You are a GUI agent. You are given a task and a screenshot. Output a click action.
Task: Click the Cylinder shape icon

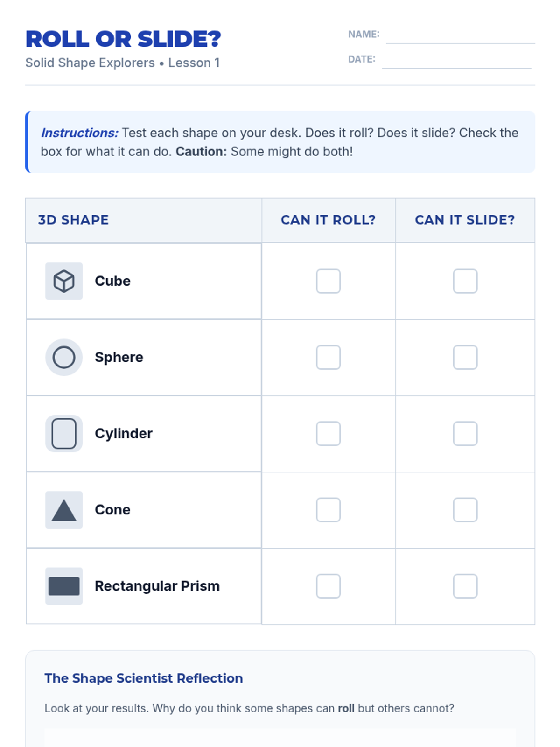coord(64,434)
